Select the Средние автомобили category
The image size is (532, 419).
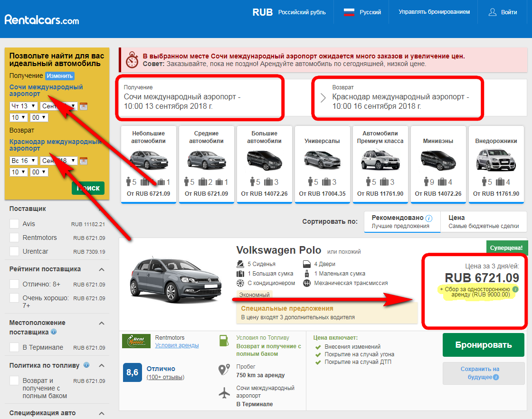pyautogui.click(x=206, y=164)
